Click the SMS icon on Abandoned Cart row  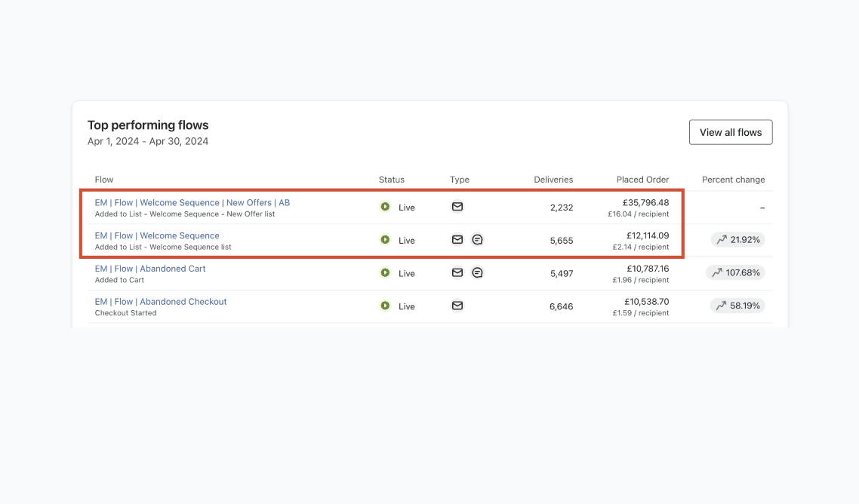coord(477,273)
